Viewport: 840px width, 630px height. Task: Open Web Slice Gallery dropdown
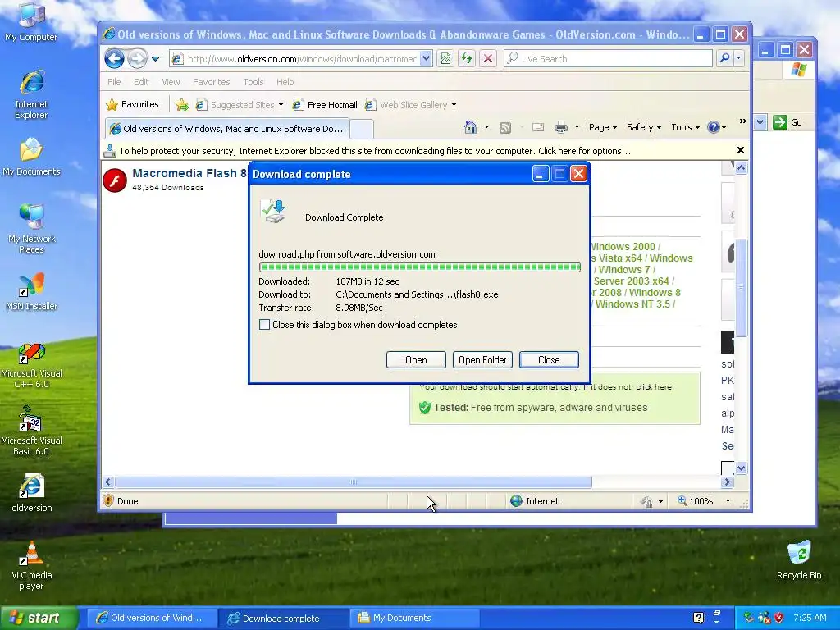click(x=410, y=105)
